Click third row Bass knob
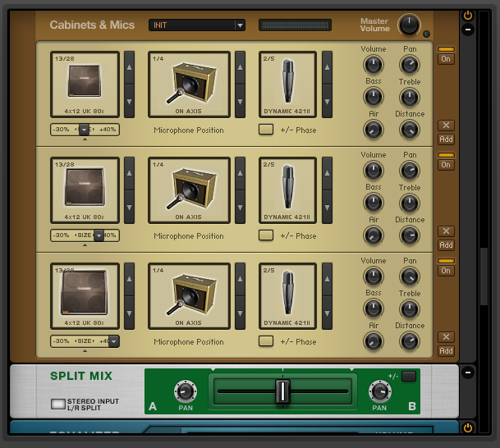Viewport: 500px width, 448px height. click(373, 309)
